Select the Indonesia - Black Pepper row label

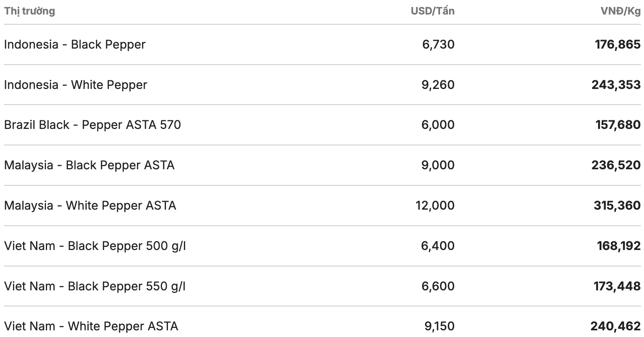(75, 44)
